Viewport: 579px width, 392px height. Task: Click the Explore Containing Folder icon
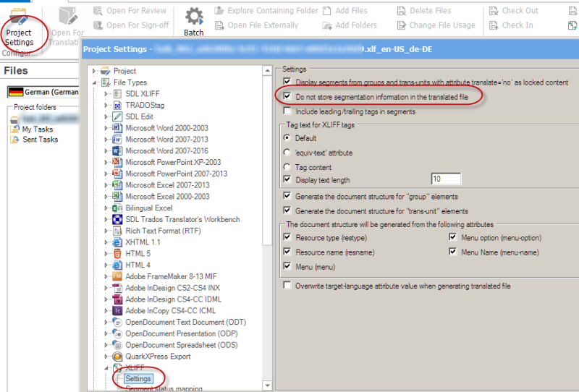click(x=219, y=11)
